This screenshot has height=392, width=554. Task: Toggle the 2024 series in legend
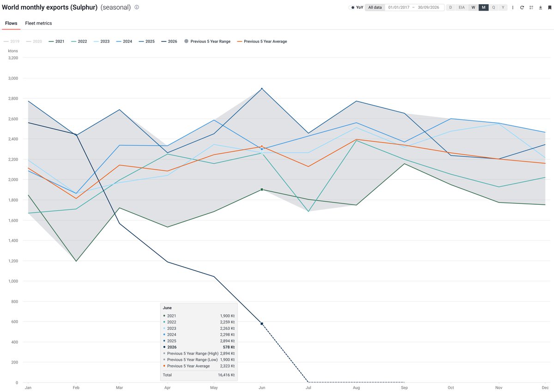click(124, 42)
